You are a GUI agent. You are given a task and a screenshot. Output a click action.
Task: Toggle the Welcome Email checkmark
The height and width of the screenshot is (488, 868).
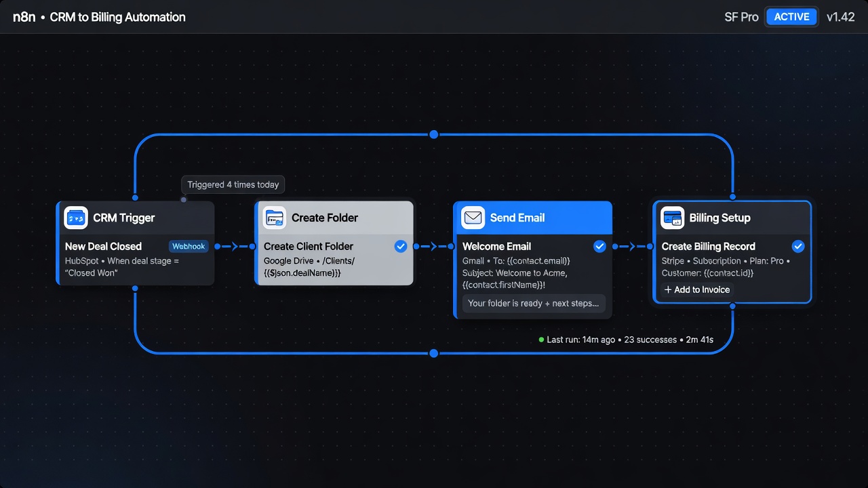pos(599,246)
